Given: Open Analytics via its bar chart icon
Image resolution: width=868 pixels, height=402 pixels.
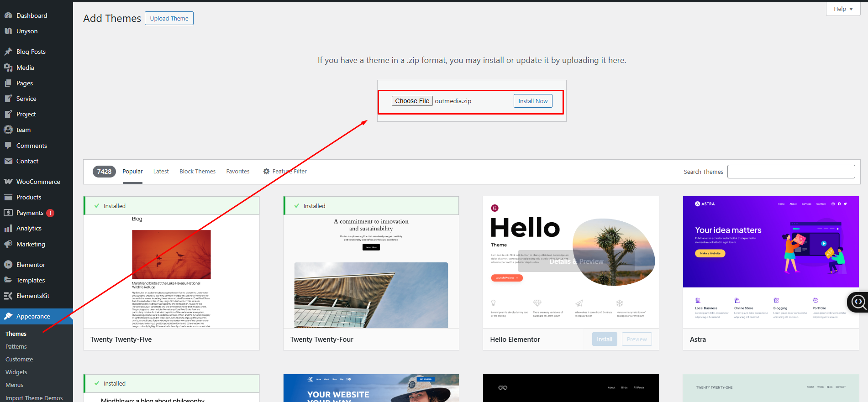Looking at the screenshot, I should click(8, 229).
